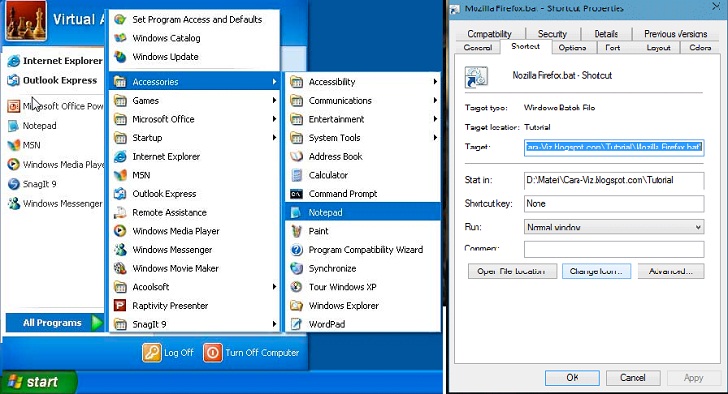Click the user account chess picture

point(26,20)
